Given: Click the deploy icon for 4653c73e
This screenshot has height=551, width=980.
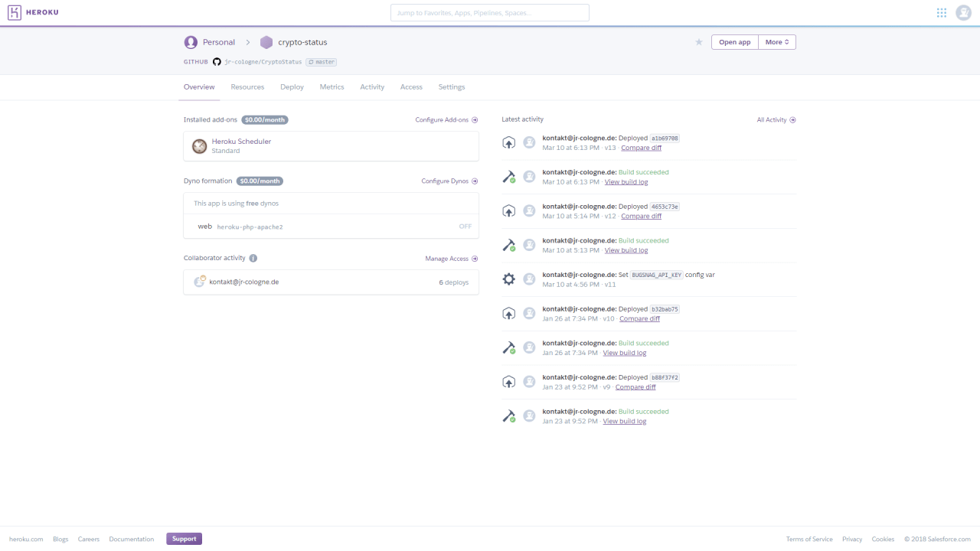Looking at the screenshot, I should tap(509, 210).
